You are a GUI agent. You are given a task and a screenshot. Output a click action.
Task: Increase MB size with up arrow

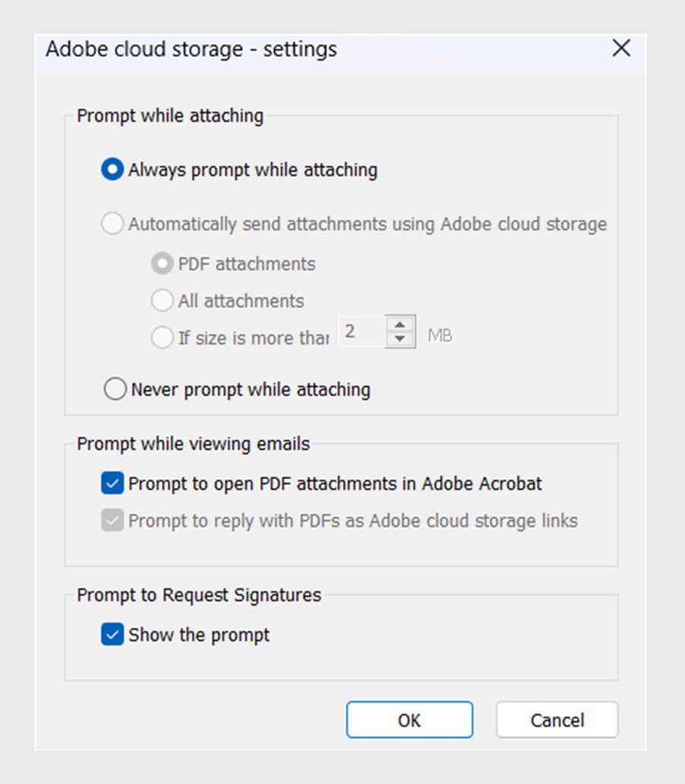pyautogui.click(x=399, y=325)
